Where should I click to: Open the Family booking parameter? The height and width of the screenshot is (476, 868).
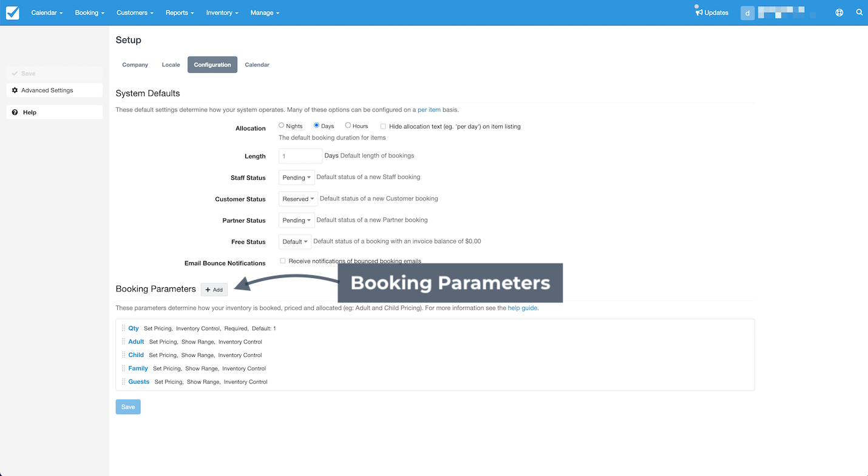[x=138, y=369]
